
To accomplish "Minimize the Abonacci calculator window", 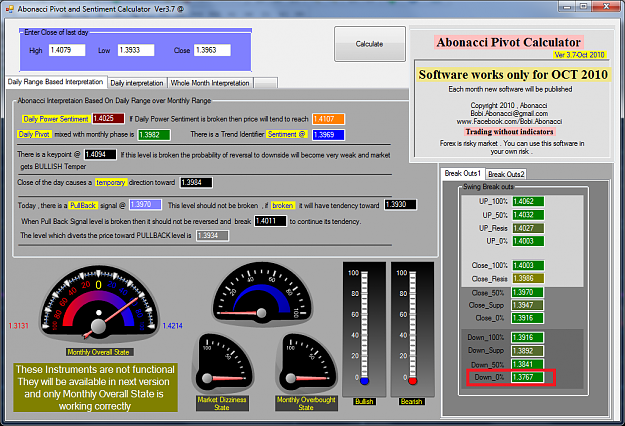I will click(567, 7).
